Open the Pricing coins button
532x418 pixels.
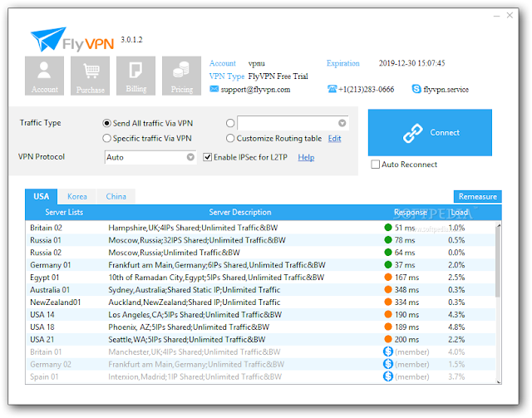pos(181,76)
